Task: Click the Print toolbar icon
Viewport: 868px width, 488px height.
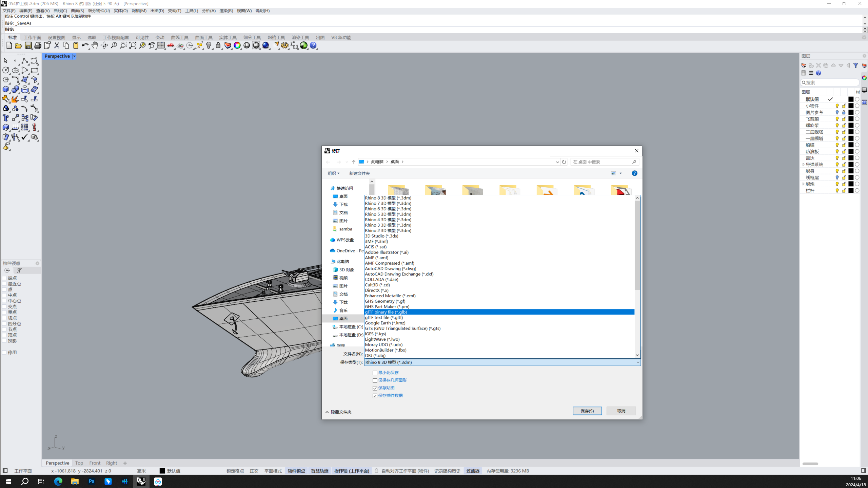Action: [x=38, y=45]
